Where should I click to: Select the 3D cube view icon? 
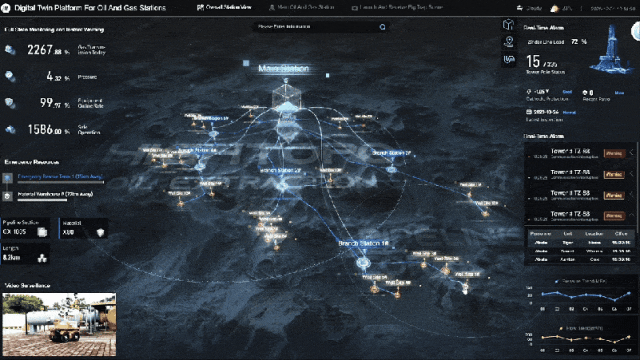point(508,24)
